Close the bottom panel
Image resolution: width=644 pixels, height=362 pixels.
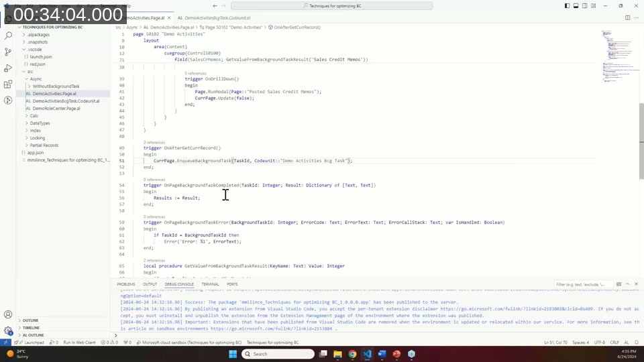pos(636,284)
